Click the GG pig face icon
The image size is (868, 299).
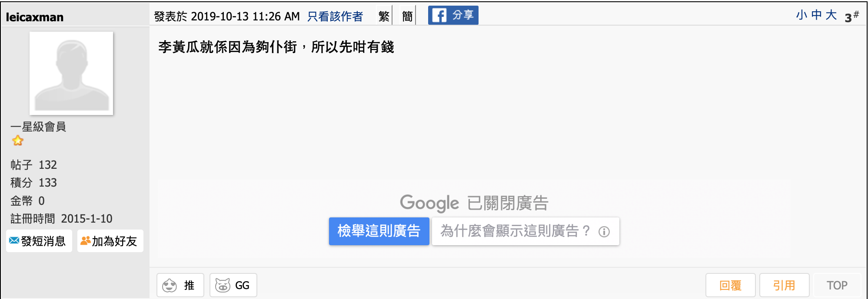pos(223,285)
